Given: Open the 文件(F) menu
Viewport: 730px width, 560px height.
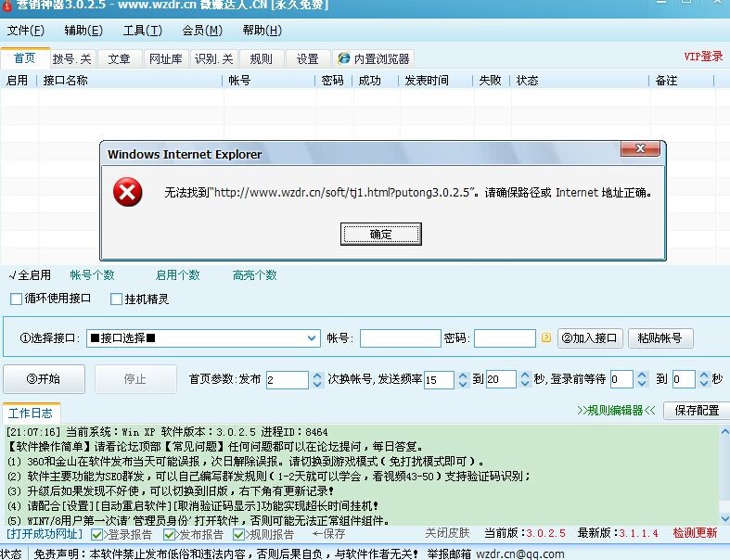Looking at the screenshot, I should (x=26, y=31).
